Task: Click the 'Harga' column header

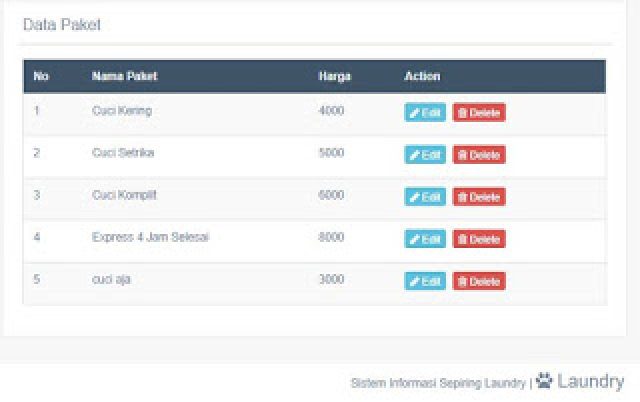Action: [x=334, y=77]
